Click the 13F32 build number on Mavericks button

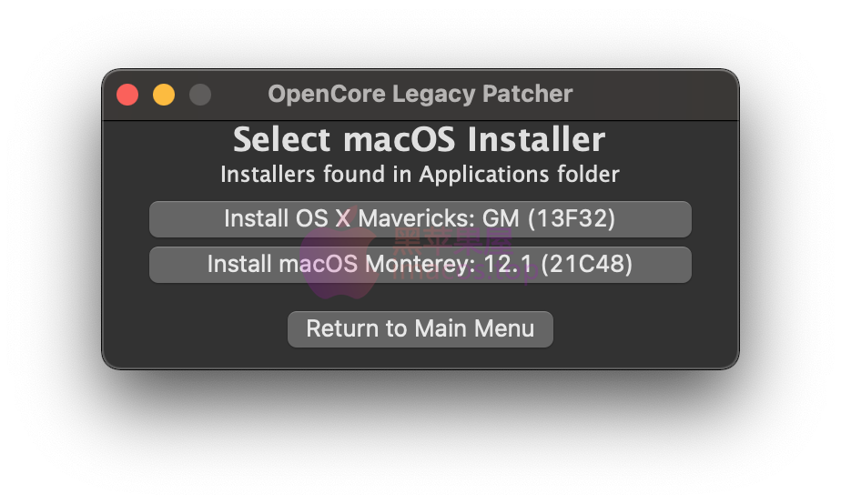572,218
